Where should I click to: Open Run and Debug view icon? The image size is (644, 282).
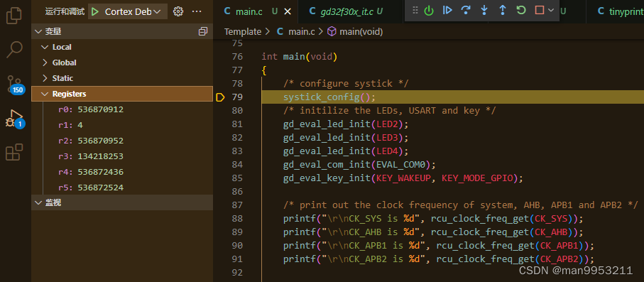pos(16,118)
